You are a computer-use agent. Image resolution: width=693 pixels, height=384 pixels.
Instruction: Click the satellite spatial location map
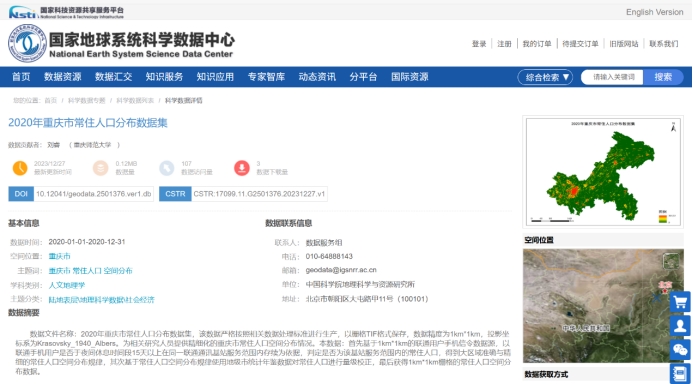click(x=603, y=306)
